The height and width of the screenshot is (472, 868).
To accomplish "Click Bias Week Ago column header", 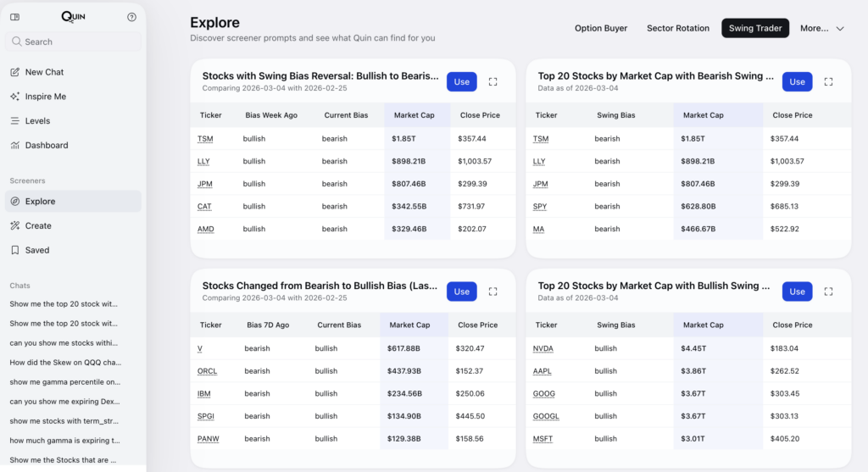I will click(x=271, y=115).
